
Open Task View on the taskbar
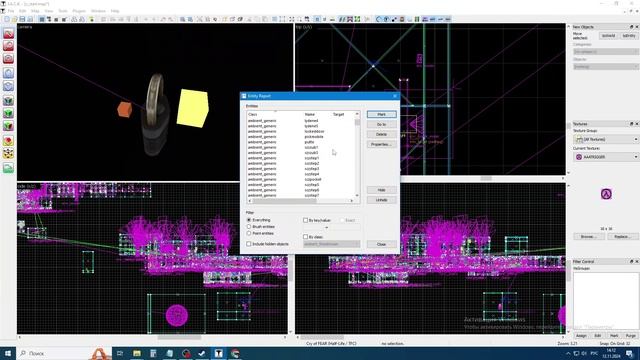120,353
